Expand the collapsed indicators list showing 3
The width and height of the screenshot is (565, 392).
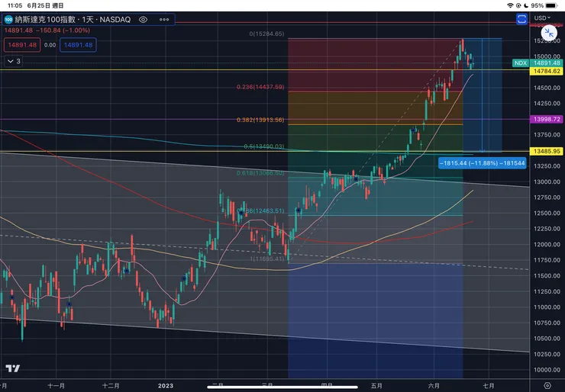coord(14,61)
